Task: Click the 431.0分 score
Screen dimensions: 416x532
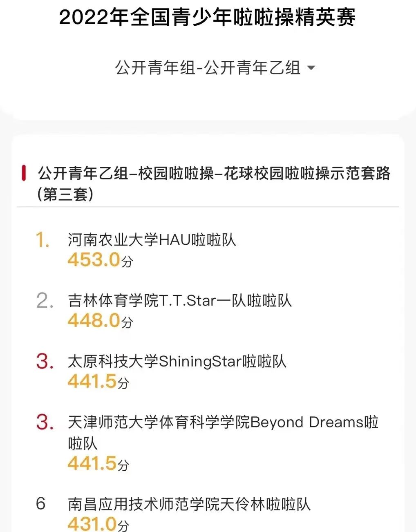Action: click(x=98, y=524)
